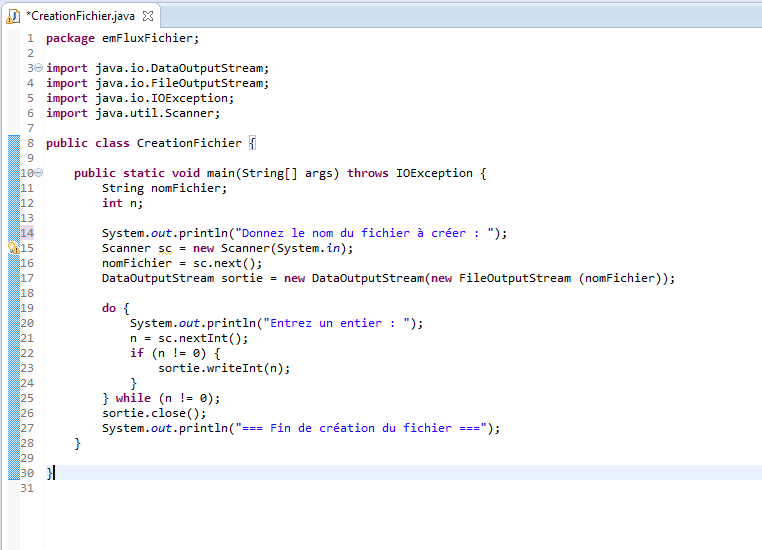Click the underlined variable sc on line 15
Image resolution: width=762 pixels, height=550 pixels.
[166, 248]
